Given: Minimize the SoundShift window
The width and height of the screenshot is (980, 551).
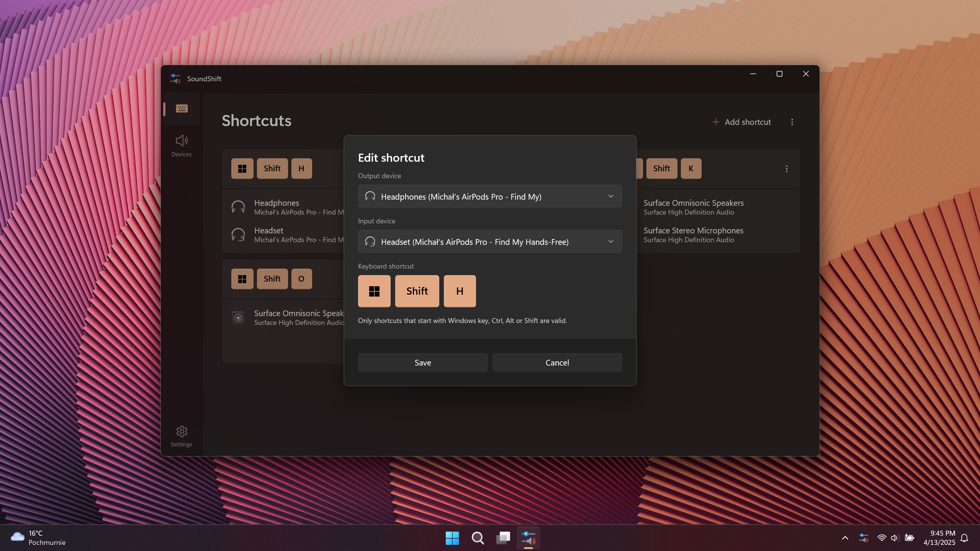Looking at the screenshot, I should click(753, 74).
